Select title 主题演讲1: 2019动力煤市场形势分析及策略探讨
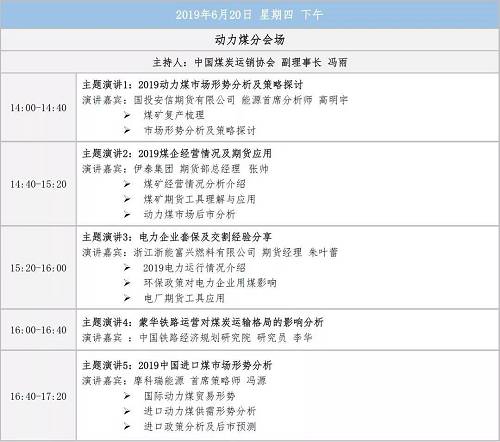The image size is (500, 442). click(192, 85)
